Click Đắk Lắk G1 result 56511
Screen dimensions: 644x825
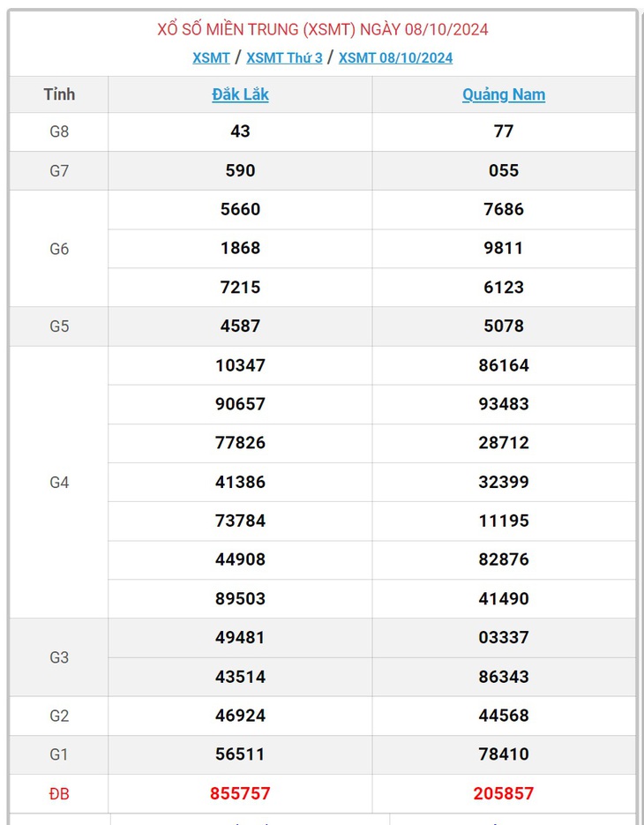(x=241, y=754)
